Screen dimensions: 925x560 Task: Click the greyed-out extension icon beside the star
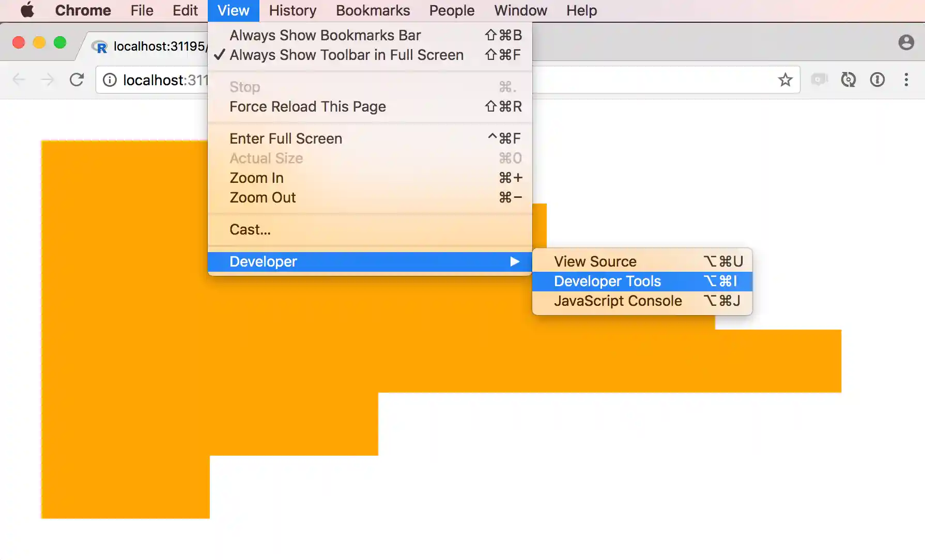(819, 80)
